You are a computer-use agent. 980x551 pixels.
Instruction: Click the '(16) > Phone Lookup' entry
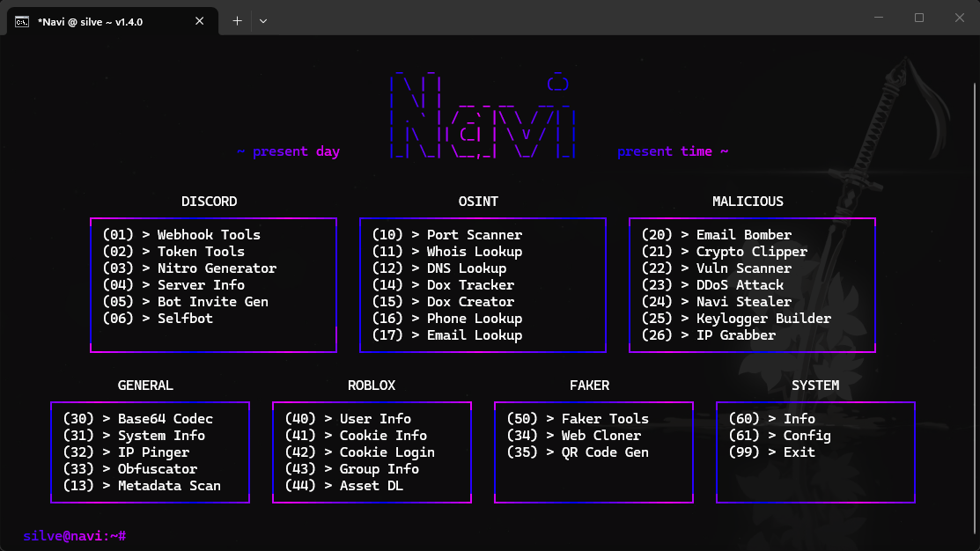tap(447, 319)
